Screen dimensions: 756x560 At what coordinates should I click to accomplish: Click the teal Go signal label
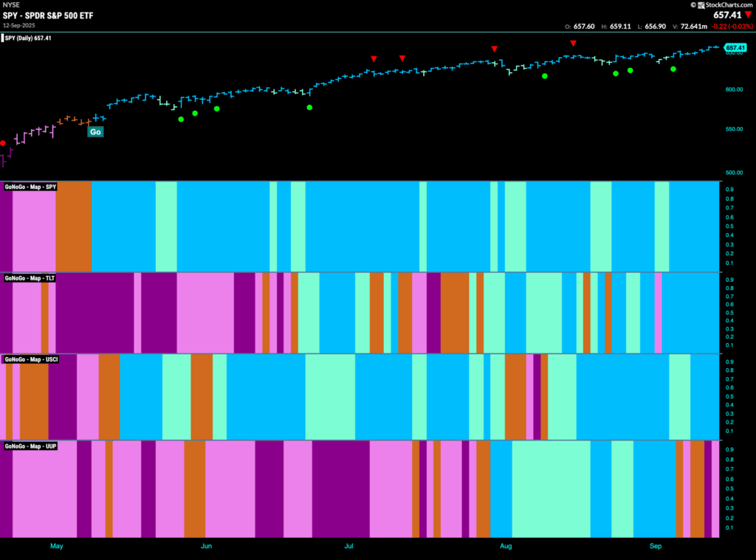click(95, 131)
